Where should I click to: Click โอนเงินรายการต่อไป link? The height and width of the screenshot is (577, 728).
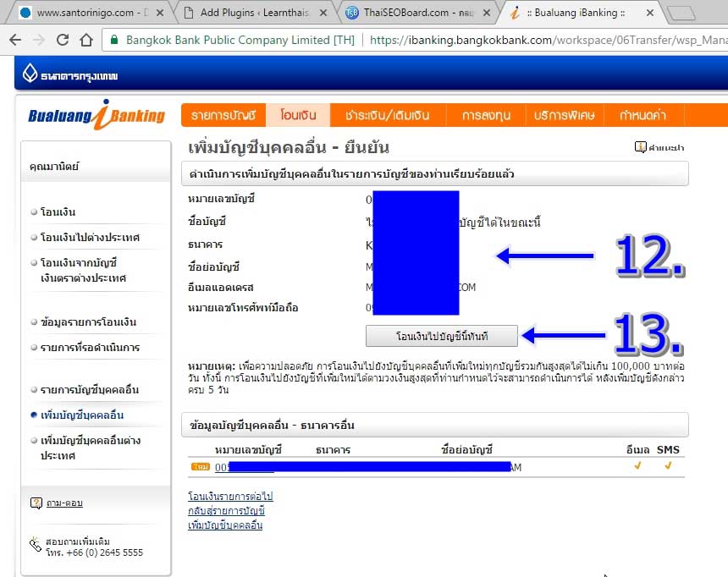(230, 497)
